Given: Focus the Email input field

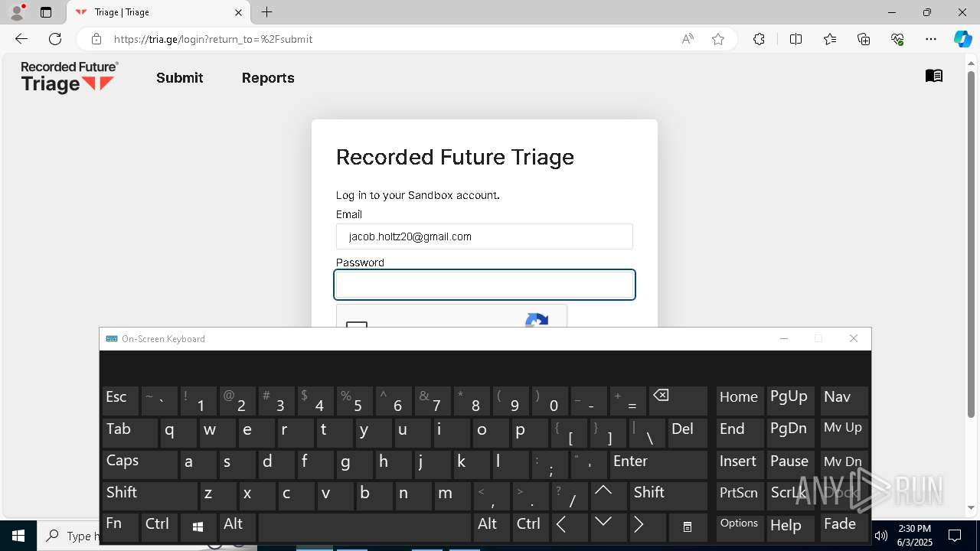Looking at the screenshot, I should [484, 236].
